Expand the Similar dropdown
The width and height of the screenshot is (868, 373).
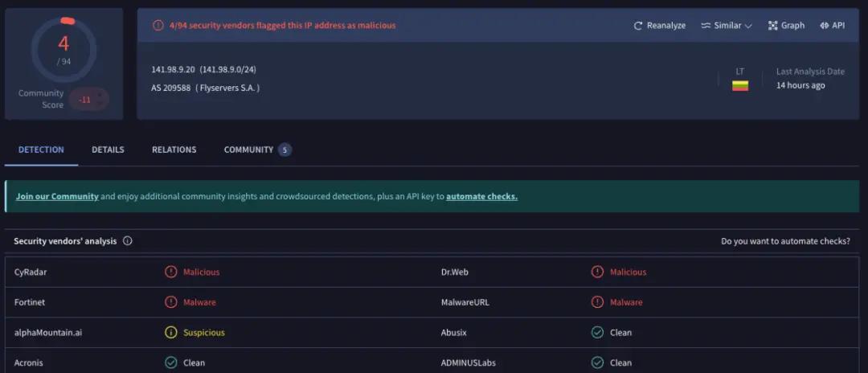click(x=727, y=26)
